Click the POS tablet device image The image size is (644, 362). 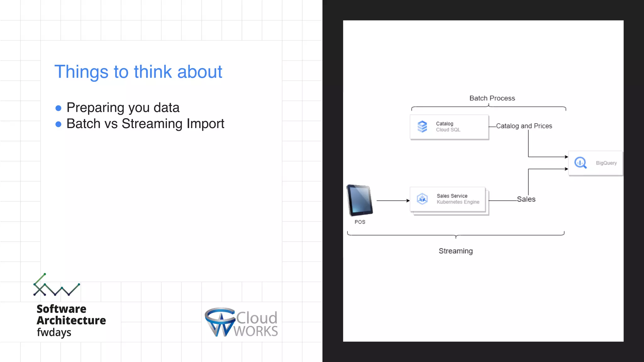(360, 200)
